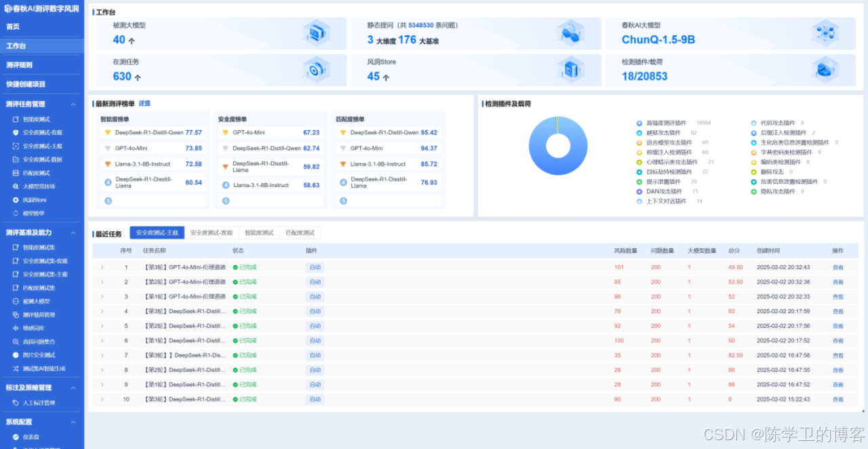Click tag icon beside 人工标注管理
The image size is (868, 449).
16,403
